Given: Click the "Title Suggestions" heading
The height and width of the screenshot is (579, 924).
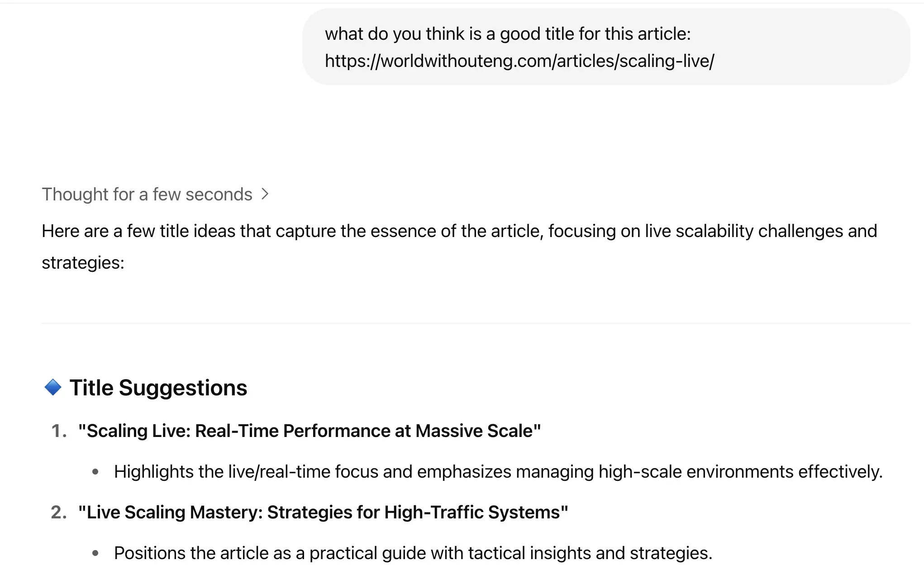Looking at the screenshot, I should point(158,388).
